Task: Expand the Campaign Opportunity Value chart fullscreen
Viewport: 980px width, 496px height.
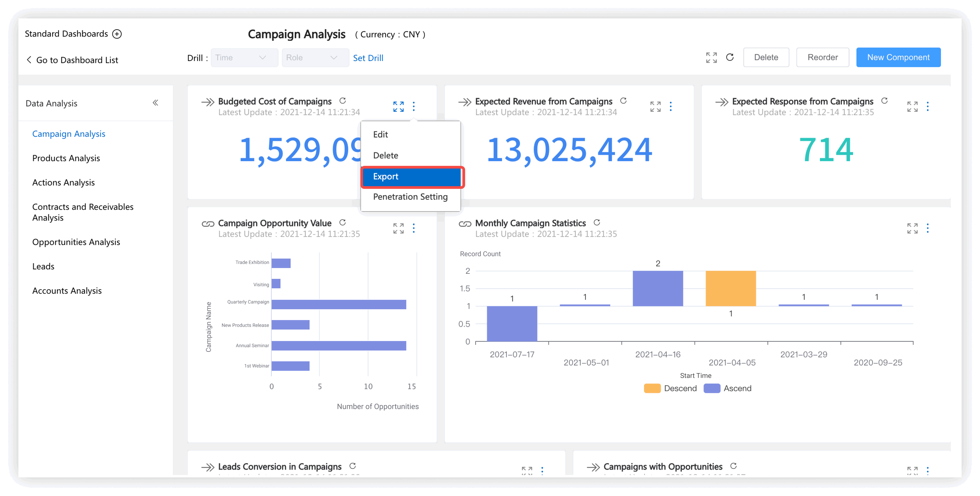Action: pyautogui.click(x=398, y=228)
